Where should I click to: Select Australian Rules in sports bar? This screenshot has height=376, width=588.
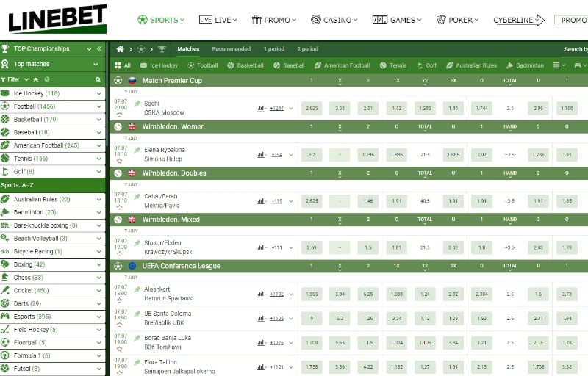coord(471,65)
